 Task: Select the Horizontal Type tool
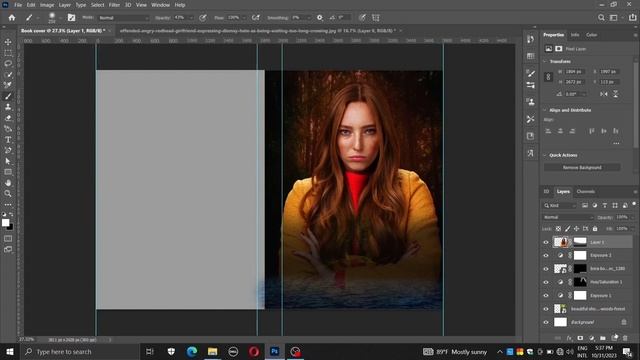8,140
